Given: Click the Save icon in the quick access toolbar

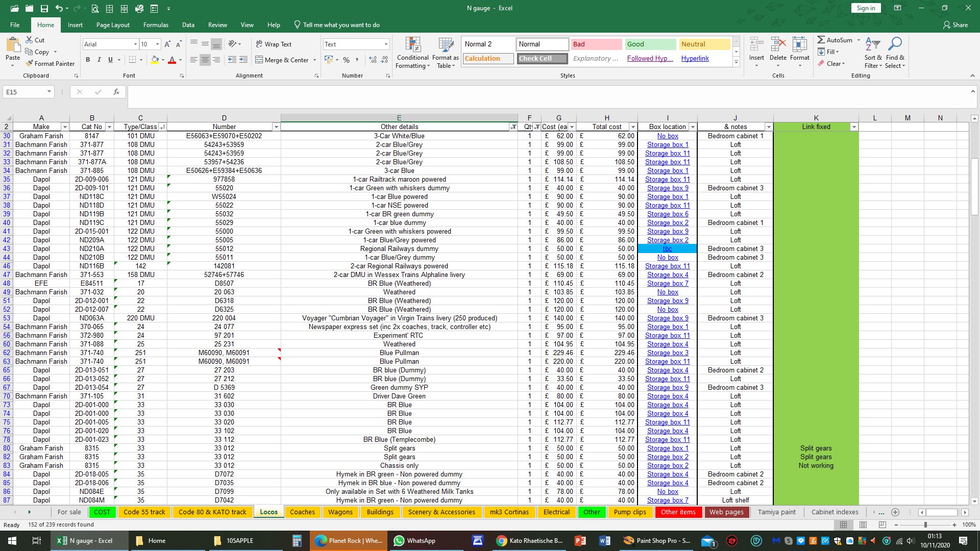Looking at the screenshot, I should (44, 8).
